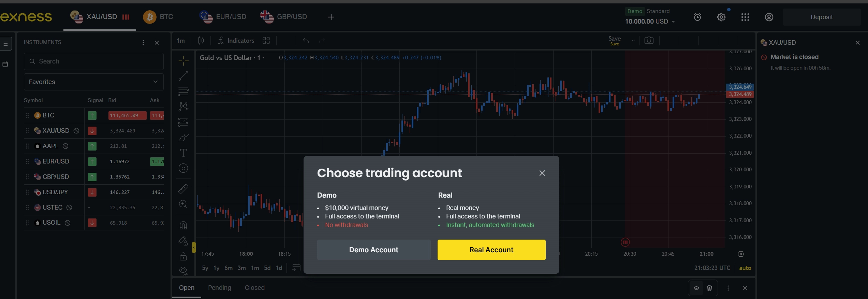Open the emoji icons drawing tool
The height and width of the screenshot is (299, 868).
[183, 168]
